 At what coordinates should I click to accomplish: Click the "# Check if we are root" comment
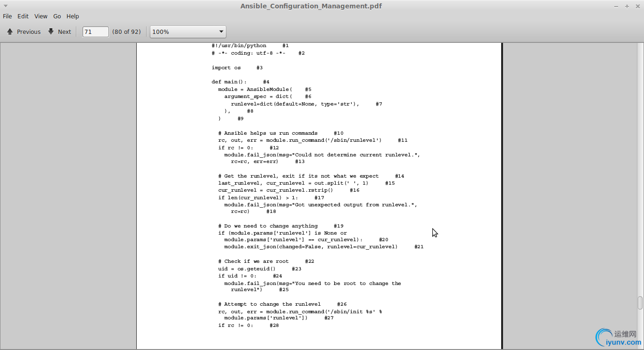(266, 261)
